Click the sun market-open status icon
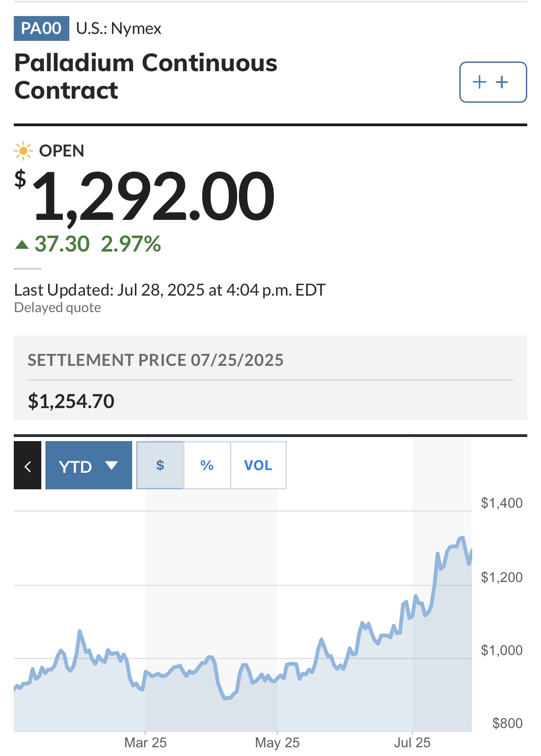 point(23,151)
